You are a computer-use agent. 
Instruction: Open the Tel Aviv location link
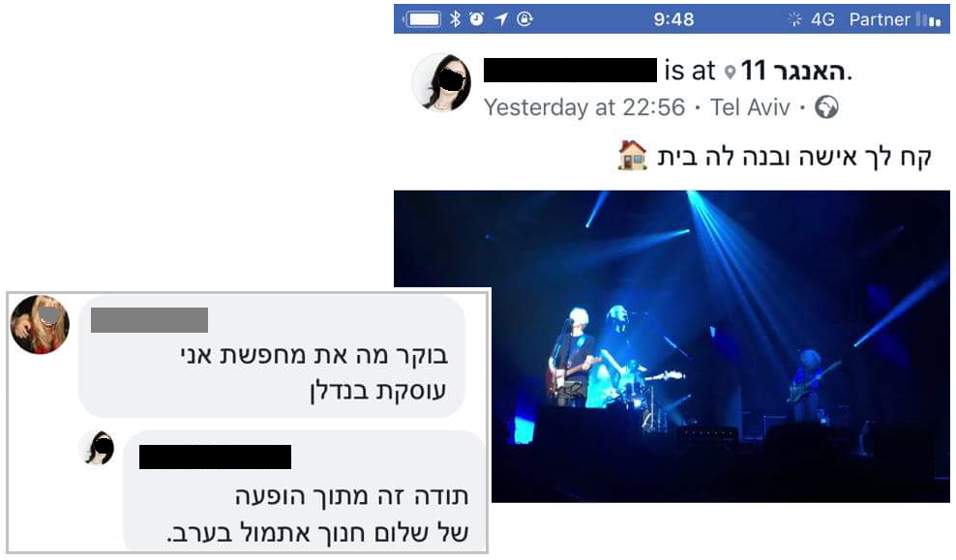pos(750,107)
